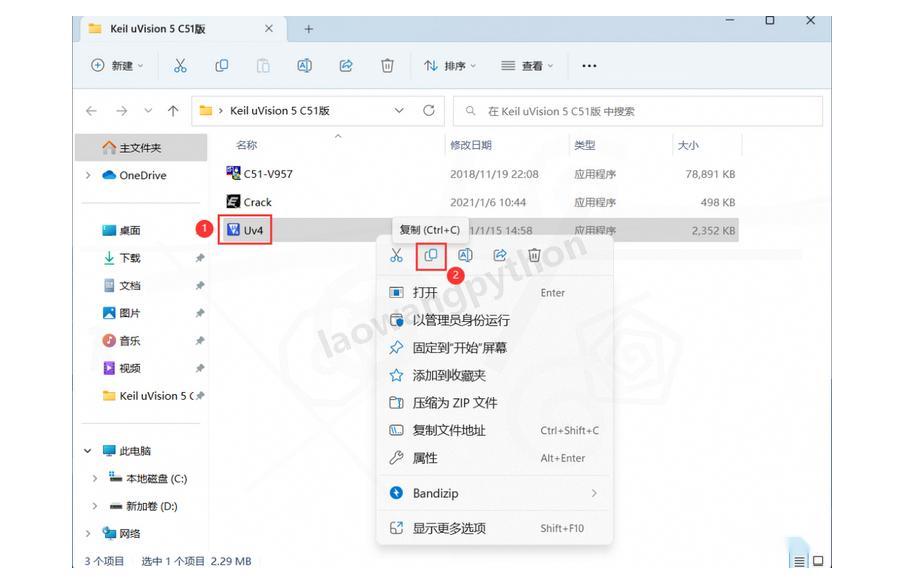Click Copy icon in the context menu

[x=431, y=256]
